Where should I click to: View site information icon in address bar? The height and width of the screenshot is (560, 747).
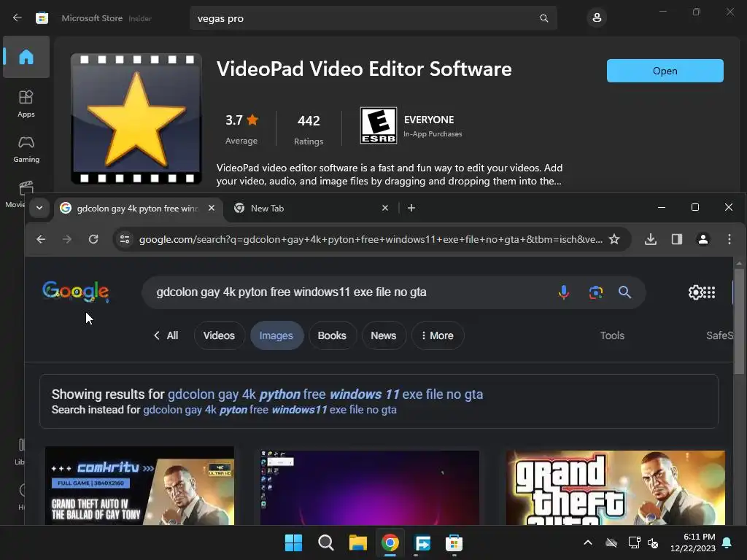tap(125, 239)
